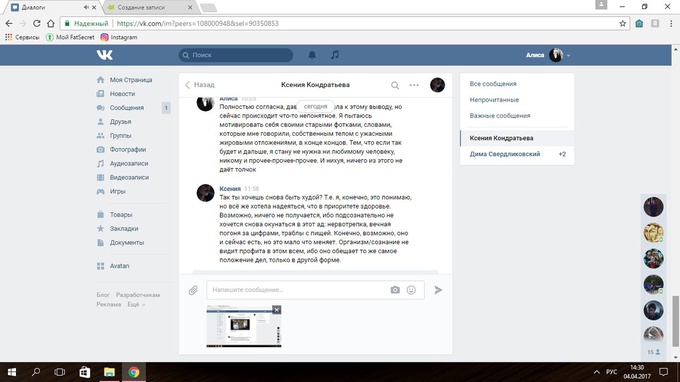Click the Поиск search field
Viewport: 680px width, 382px height.
(236, 55)
